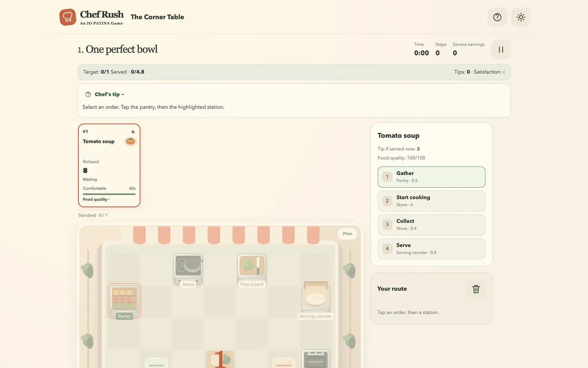
Task: Click the Pantry label tag
Action: pyautogui.click(x=125, y=316)
